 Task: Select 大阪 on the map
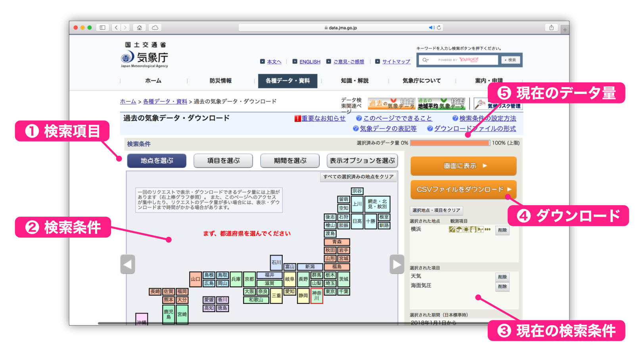point(249,292)
